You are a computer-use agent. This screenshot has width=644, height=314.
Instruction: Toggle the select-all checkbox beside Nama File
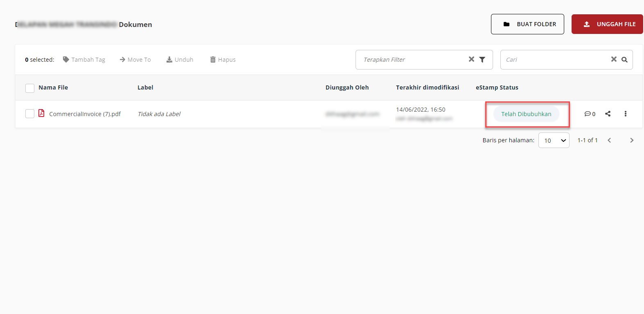click(30, 88)
